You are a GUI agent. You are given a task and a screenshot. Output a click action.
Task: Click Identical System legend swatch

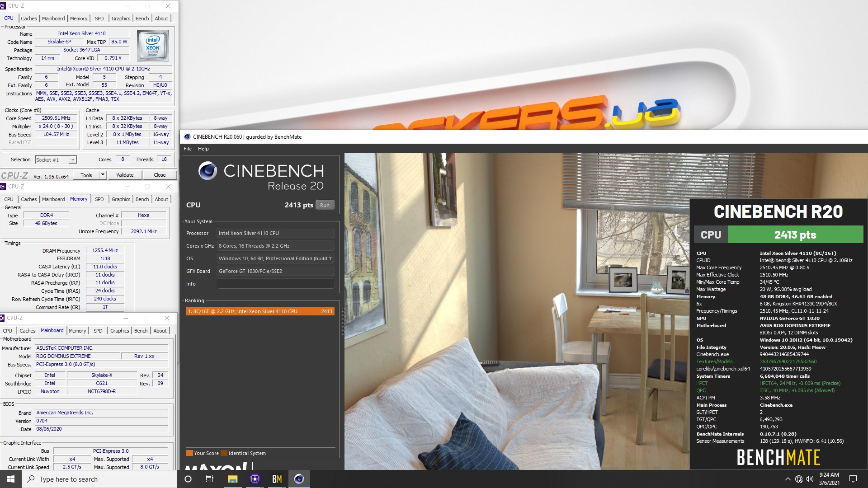tap(224, 453)
